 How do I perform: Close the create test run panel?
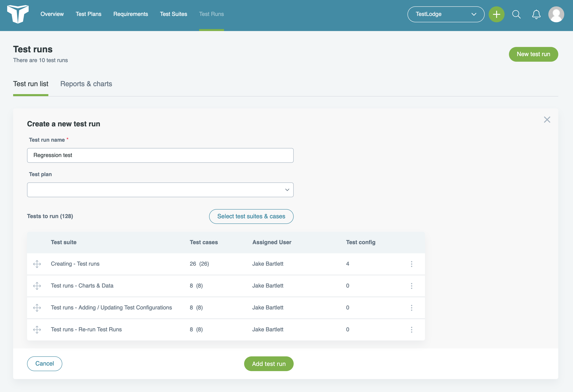point(547,120)
